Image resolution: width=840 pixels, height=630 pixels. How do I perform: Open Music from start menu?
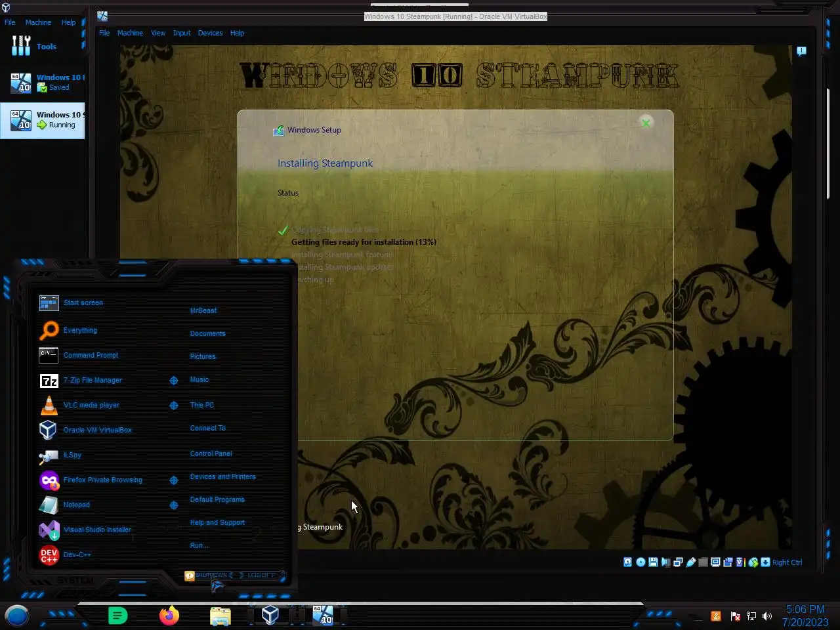click(199, 379)
